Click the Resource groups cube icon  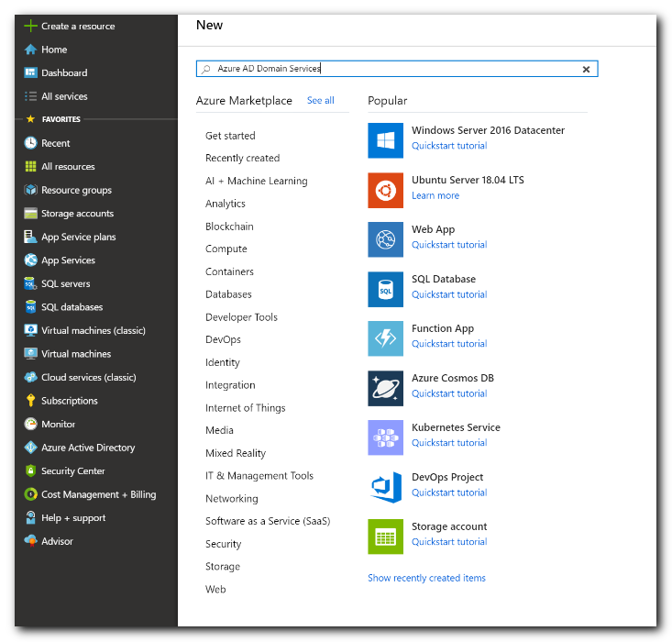tap(30, 190)
